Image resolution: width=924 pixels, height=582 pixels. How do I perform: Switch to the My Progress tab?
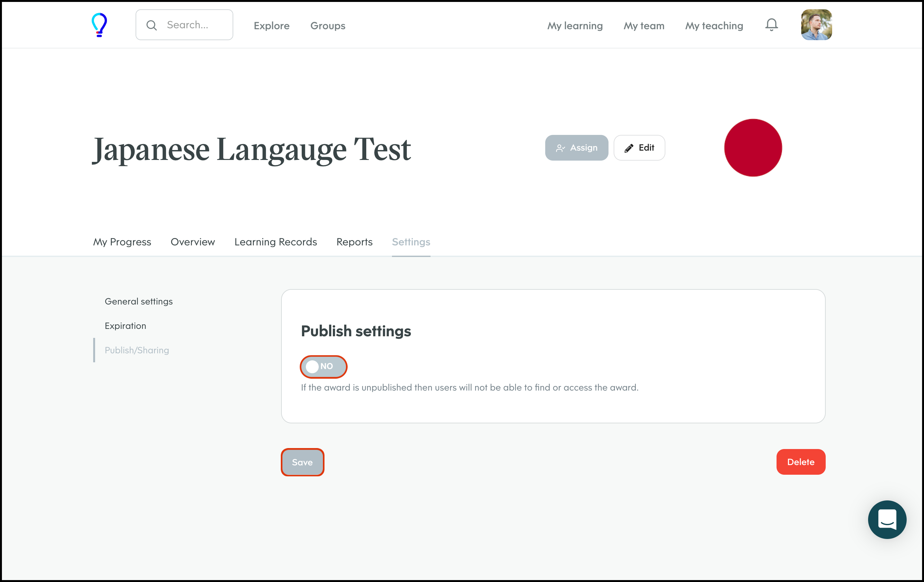click(122, 242)
